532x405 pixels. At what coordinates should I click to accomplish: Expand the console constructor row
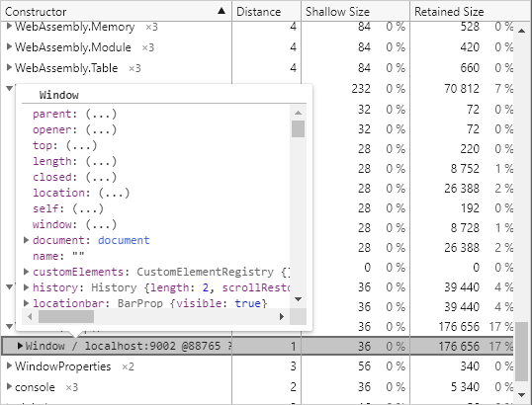(x=9, y=386)
